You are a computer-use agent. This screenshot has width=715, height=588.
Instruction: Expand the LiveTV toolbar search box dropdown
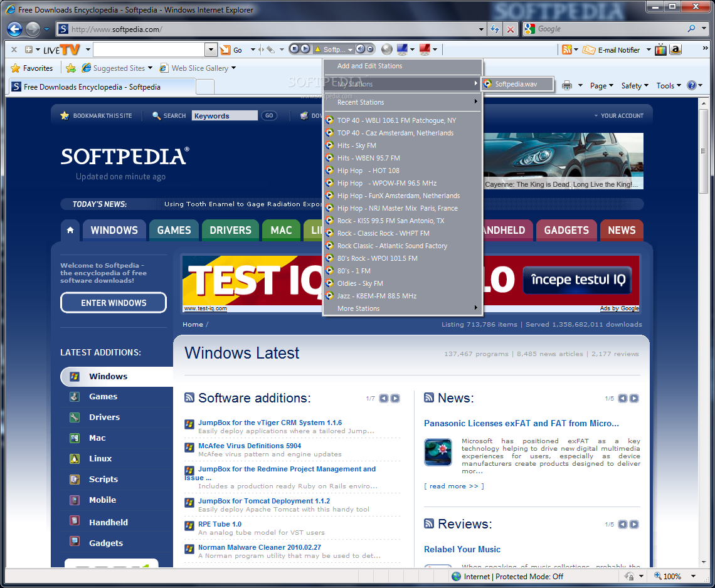[x=210, y=50]
